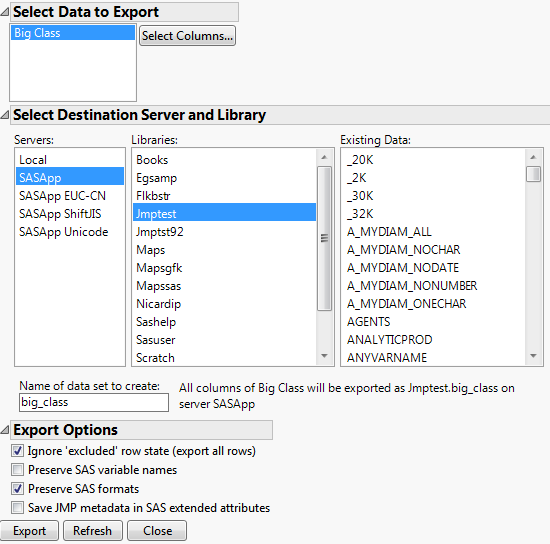Select the SASApp Unicode server
This screenshot has height=544, width=550.
70,232
